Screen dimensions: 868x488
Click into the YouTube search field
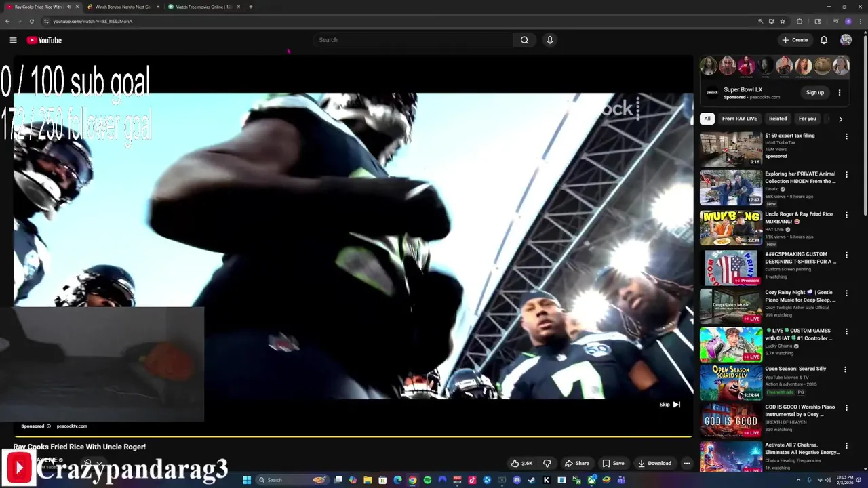click(412, 40)
